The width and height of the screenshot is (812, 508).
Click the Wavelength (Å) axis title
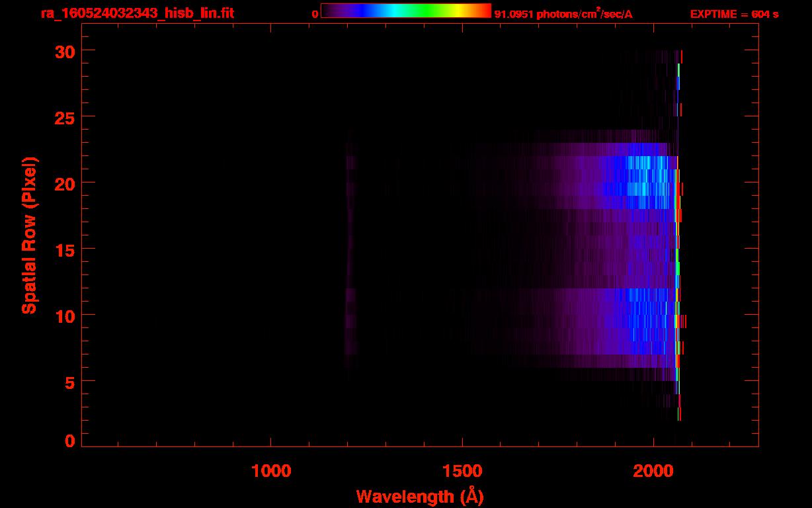click(x=420, y=496)
